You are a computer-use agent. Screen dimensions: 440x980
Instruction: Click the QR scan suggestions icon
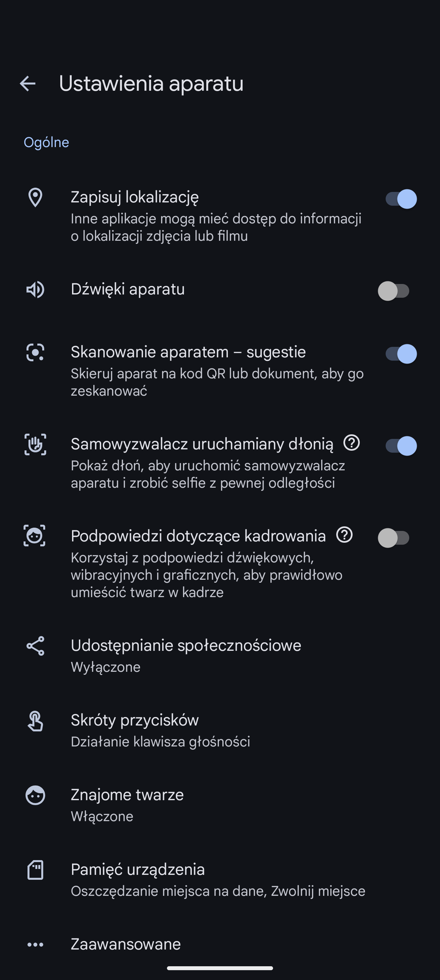pos(35,352)
